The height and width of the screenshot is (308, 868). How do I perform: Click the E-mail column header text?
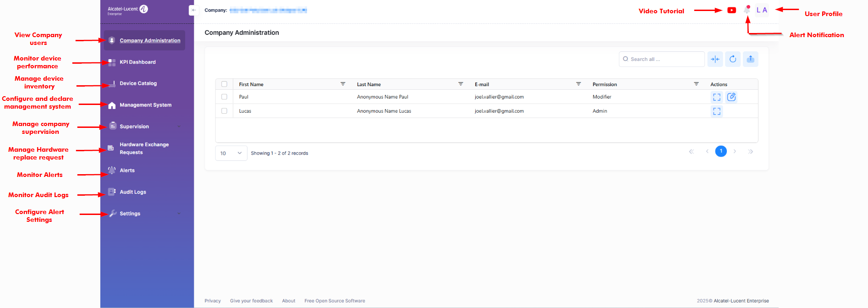point(482,84)
